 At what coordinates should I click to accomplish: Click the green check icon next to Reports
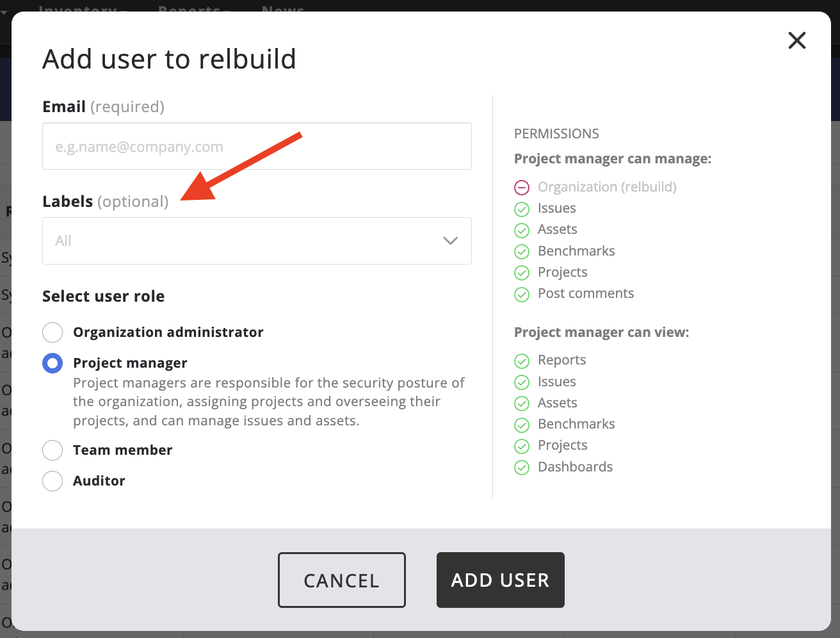coord(522,361)
